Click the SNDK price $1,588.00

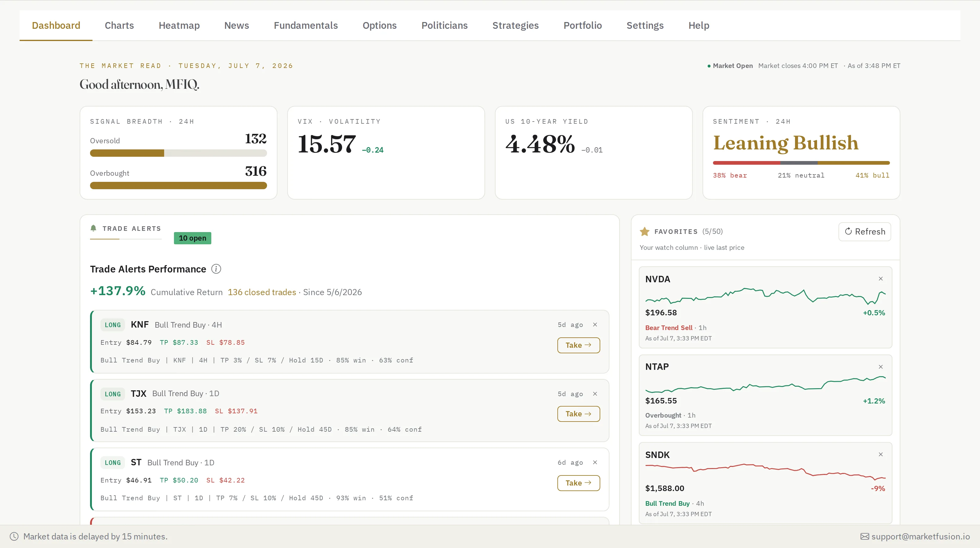pyautogui.click(x=665, y=488)
